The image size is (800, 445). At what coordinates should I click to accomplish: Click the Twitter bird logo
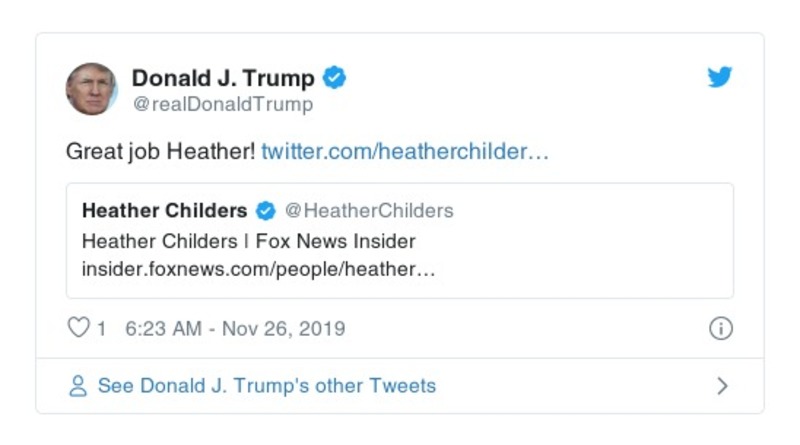point(720,78)
